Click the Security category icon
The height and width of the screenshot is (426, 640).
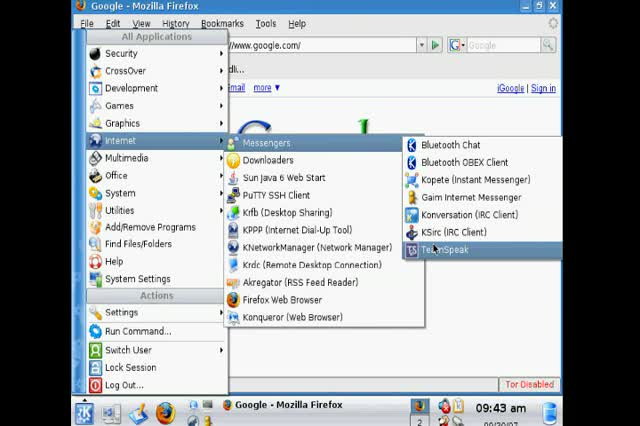tap(95, 53)
